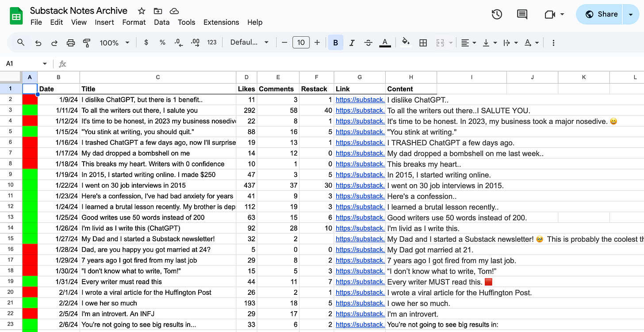The image size is (644, 332).
Task: Select cell with title 'I owe her so much'
Action: [158, 303]
